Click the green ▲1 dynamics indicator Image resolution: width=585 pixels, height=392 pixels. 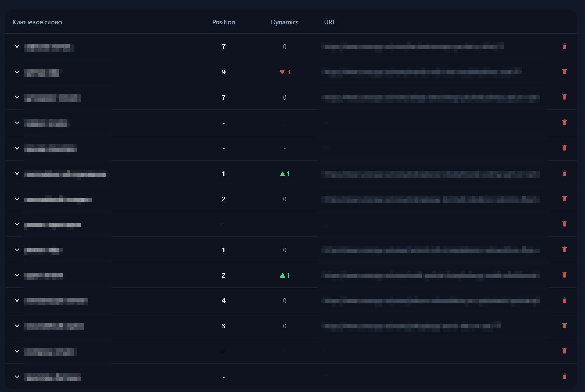coord(285,173)
